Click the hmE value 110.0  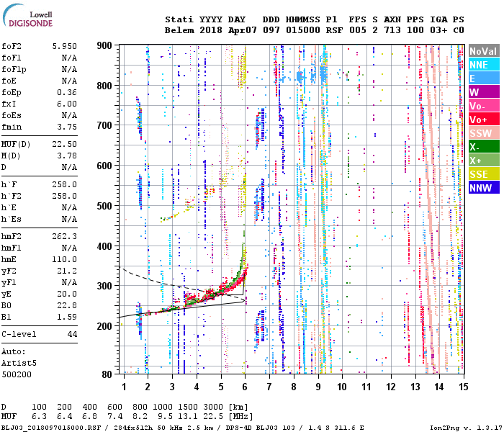tap(65, 259)
